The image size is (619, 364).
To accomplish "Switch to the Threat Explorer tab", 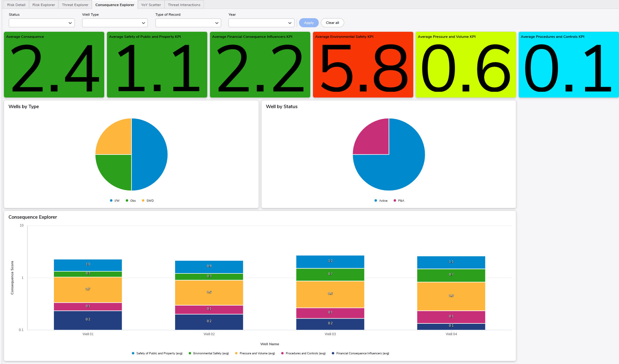I will click(75, 5).
